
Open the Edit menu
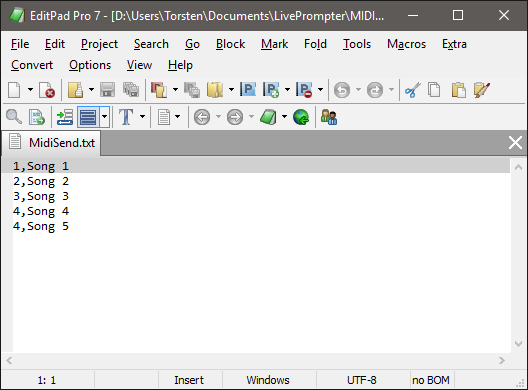point(55,44)
